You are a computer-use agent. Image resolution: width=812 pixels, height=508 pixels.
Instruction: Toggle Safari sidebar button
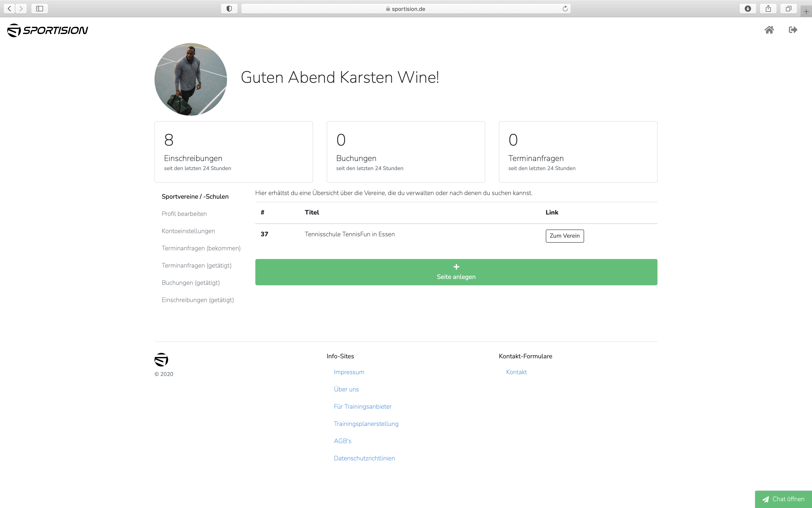point(40,8)
